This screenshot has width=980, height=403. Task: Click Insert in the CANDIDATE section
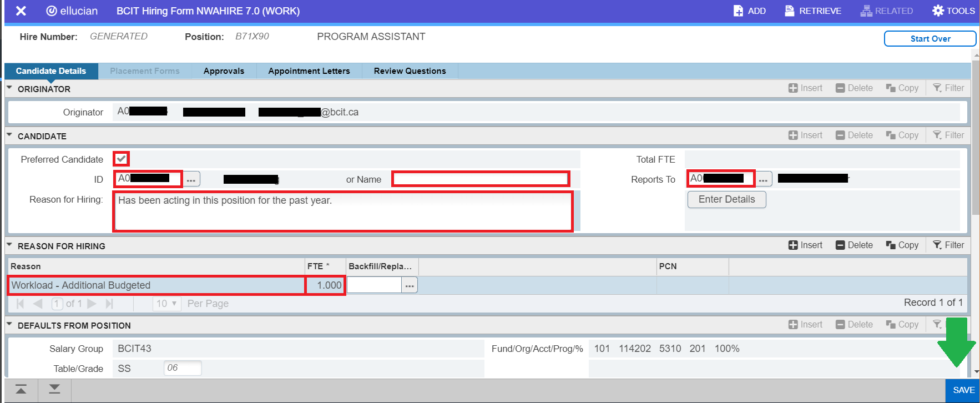[x=805, y=135]
